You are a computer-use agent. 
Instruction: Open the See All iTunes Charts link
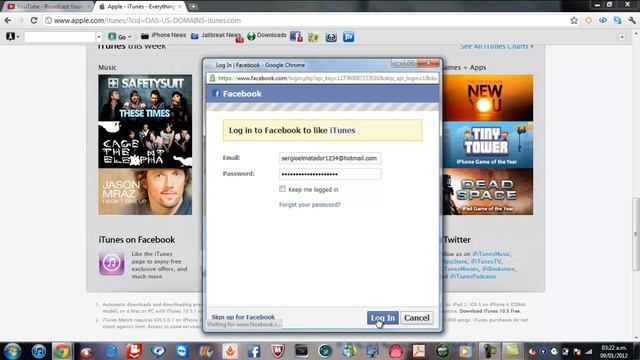coord(497,46)
